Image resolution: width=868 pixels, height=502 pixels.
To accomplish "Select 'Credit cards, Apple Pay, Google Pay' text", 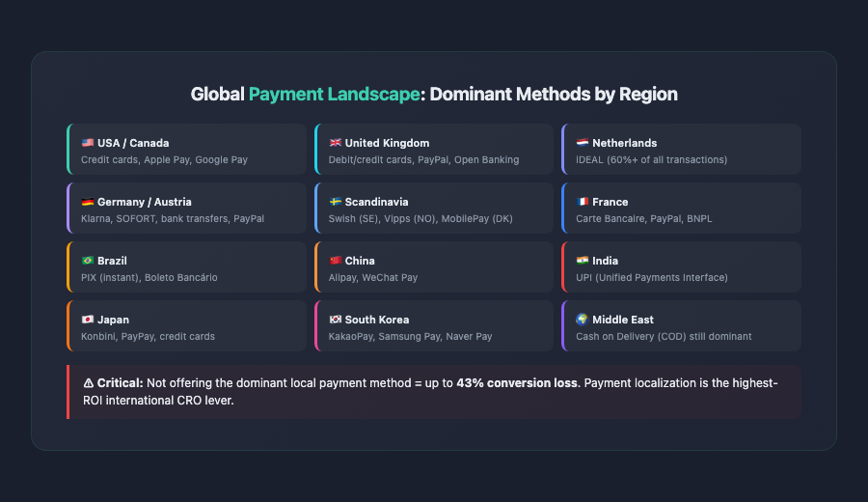I will tap(164, 159).
